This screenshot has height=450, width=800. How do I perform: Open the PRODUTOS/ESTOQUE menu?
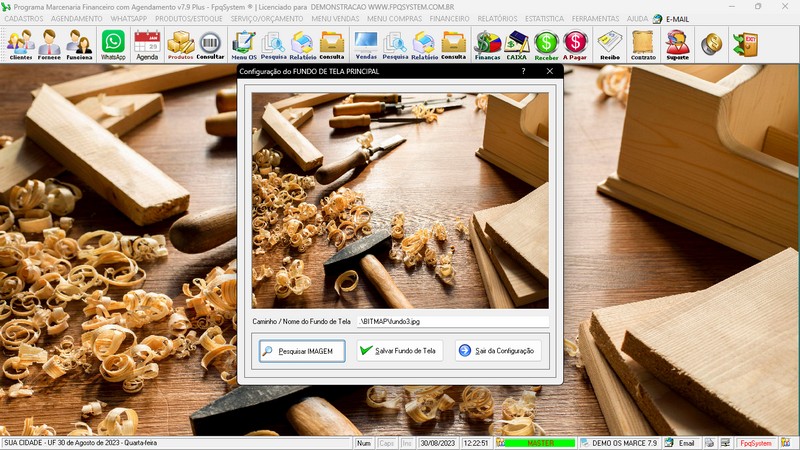click(189, 18)
